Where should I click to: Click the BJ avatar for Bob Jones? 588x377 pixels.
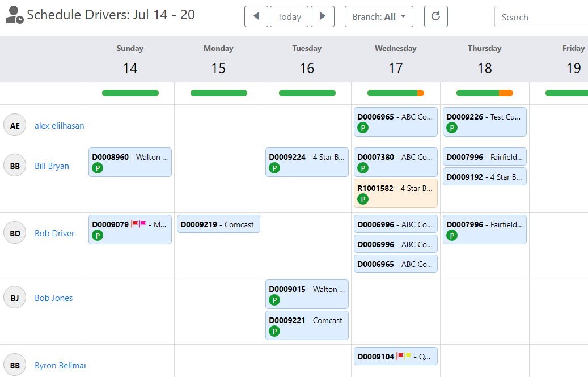coord(15,298)
